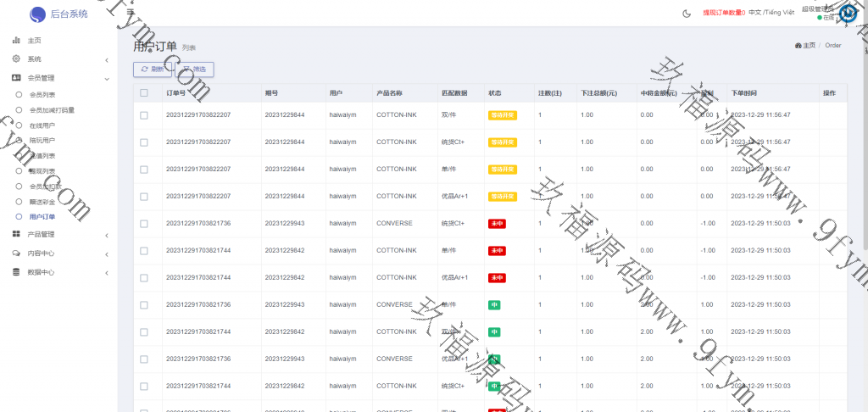Click the 数据中心 database icon
Image resolution: width=868 pixels, height=412 pixels.
click(x=16, y=272)
